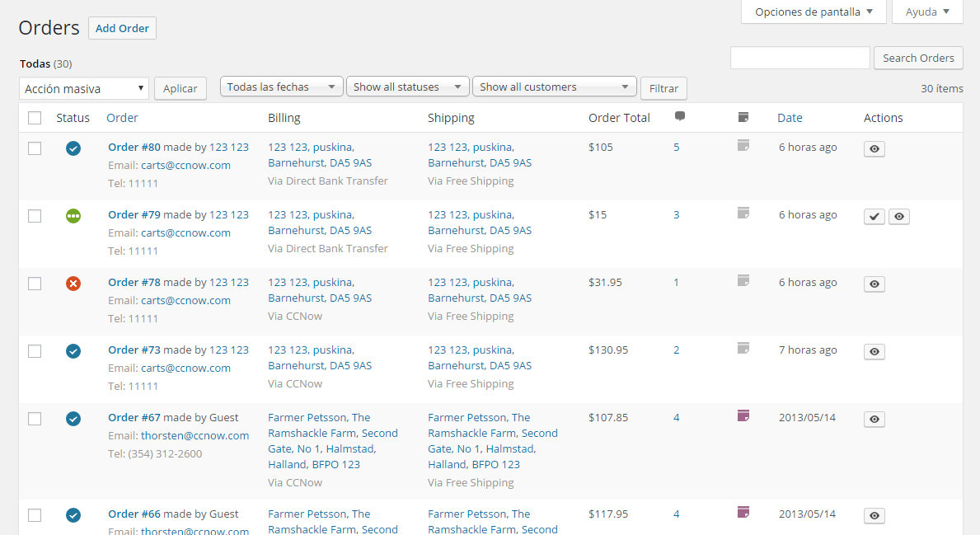Click the order notes icon for Order #80
Image resolution: width=980 pixels, height=535 pixels.
(x=743, y=146)
